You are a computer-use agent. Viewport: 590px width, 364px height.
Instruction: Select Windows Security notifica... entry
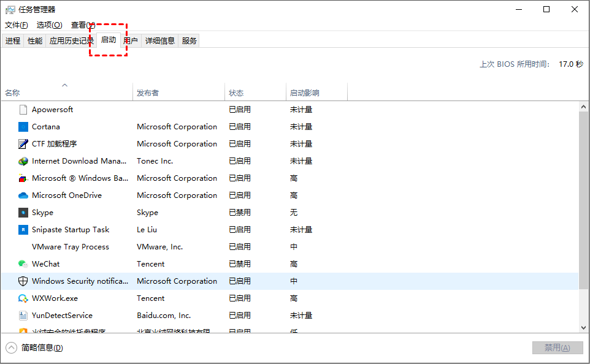pos(80,281)
